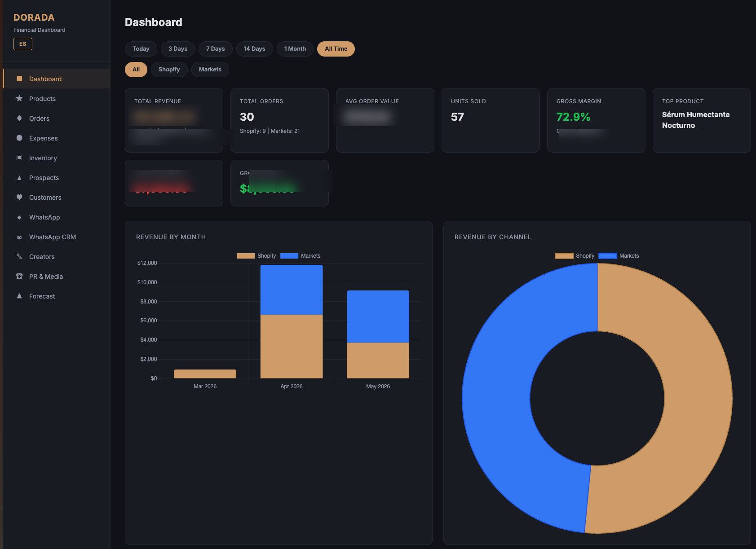
Task: Click the Inventory box icon
Action: (x=19, y=158)
